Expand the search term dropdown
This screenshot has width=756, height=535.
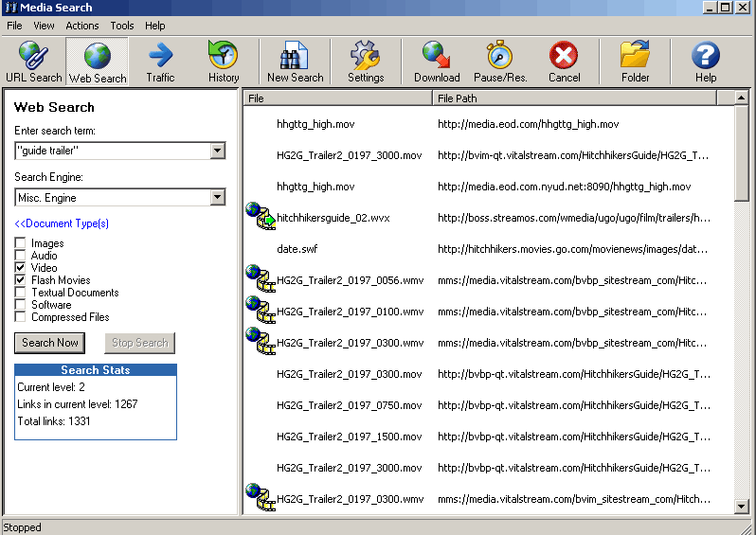217,151
